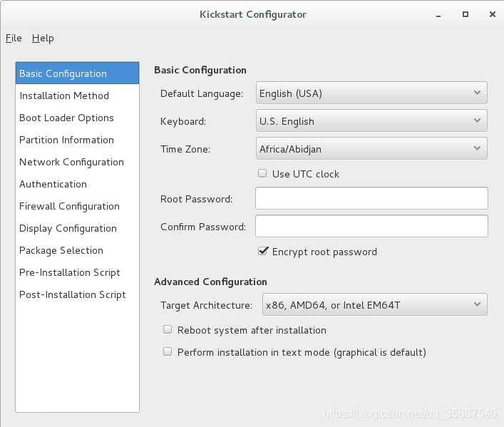Select Basic Configuration in sidebar
Image resolution: width=504 pixels, height=427 pixels.
pyautogui.click(x=77, y=73)
